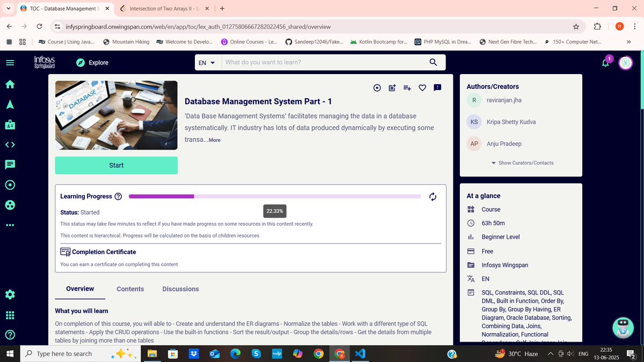Switch to the Discussions tab

181,289
